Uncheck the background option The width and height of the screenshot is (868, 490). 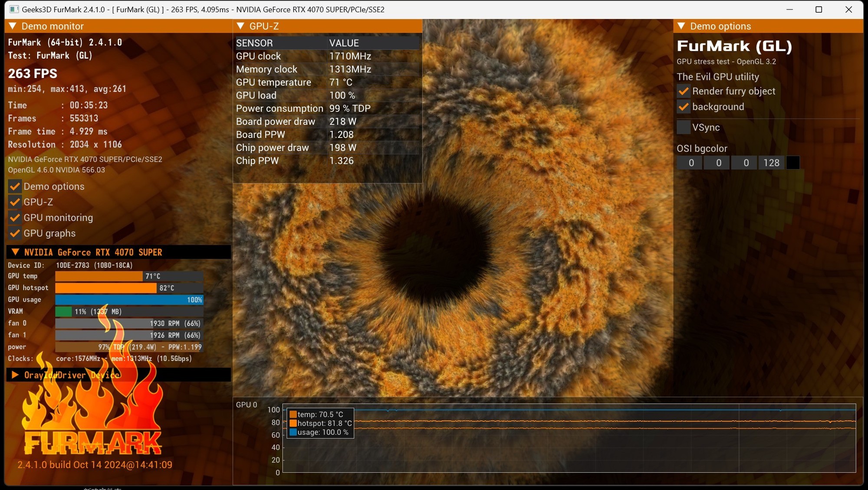684,107
